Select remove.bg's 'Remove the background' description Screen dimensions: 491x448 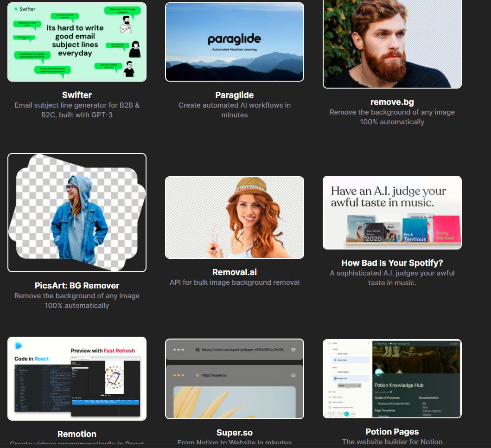pos(392,117)
